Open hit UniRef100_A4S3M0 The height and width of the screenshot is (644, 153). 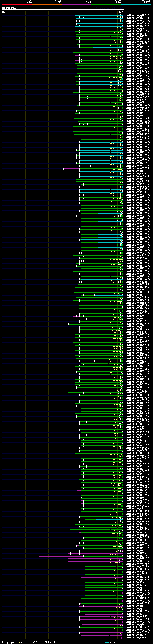(x=137, y=303)
